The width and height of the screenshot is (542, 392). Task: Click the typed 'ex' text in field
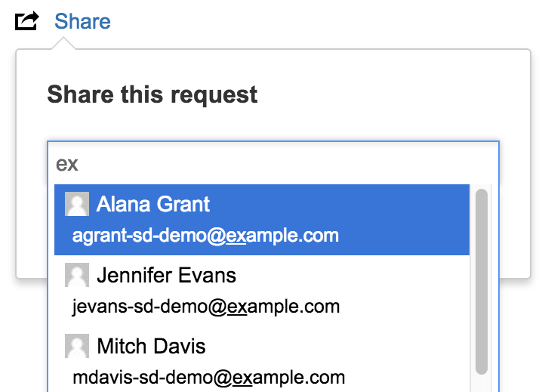pos(67,164)
